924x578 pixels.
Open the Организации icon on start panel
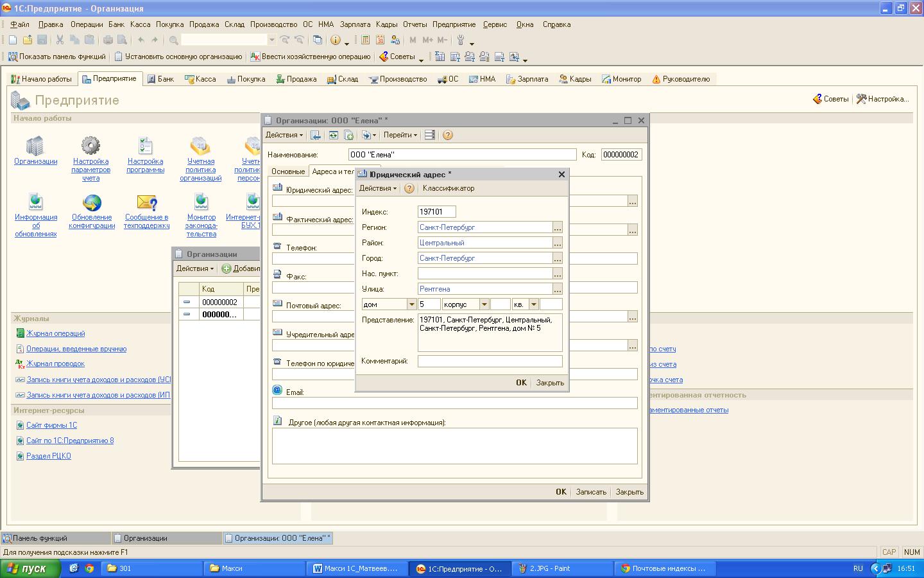click(x=35, y=146)
